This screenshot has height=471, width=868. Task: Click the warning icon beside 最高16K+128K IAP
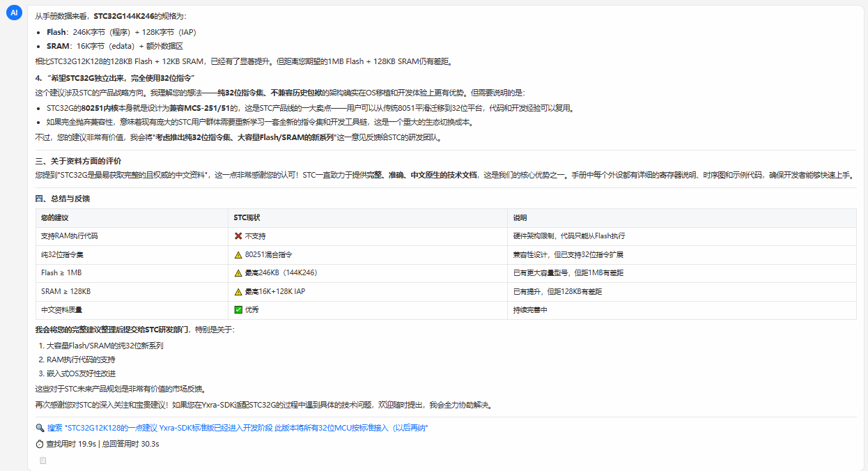(x=238, y=291)
